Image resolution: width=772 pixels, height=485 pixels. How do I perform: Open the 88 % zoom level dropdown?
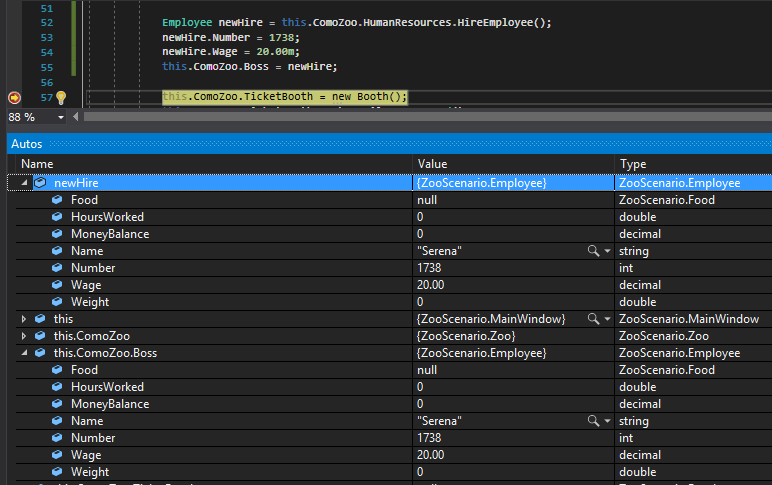point(62,117)
